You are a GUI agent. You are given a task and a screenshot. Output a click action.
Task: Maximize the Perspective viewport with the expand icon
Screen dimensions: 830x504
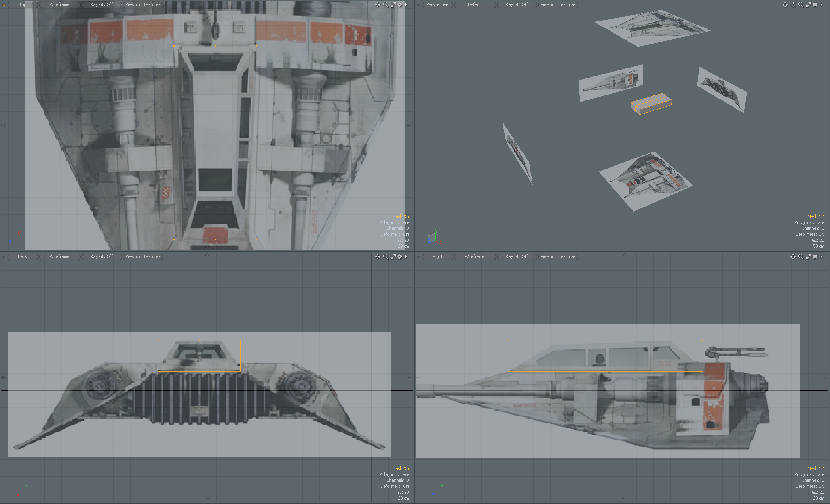click(808, 5)
